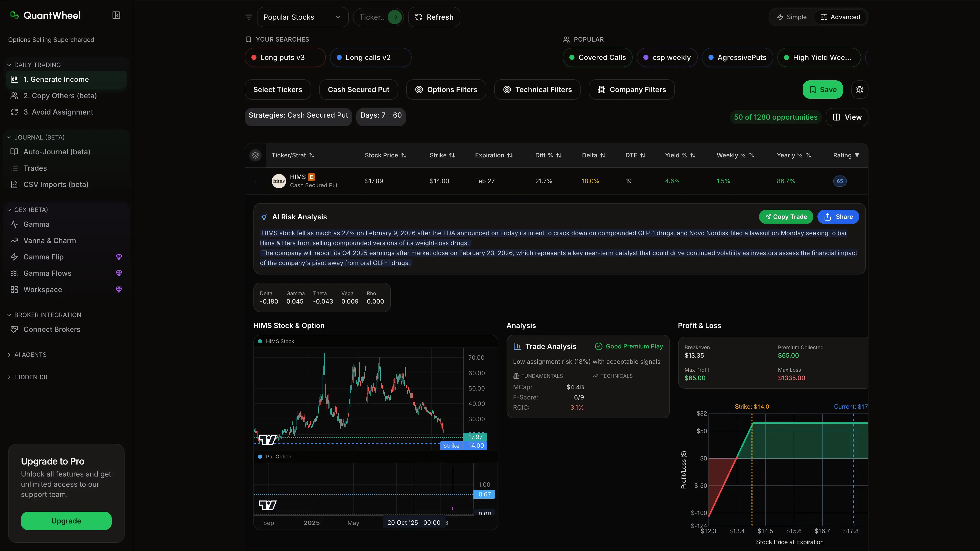Screen dimensions: 980x551
Task: Open CSV Imports (beta)
Action: 67,184
